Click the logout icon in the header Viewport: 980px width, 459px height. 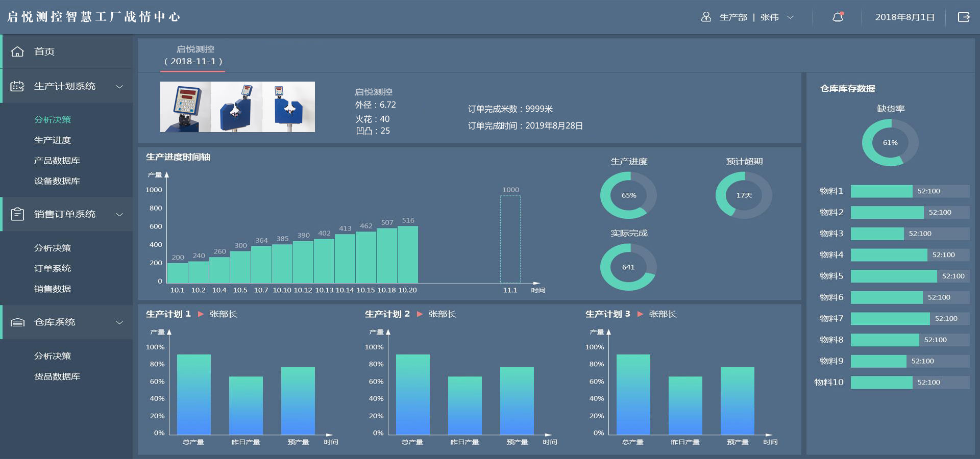[964, 17]
